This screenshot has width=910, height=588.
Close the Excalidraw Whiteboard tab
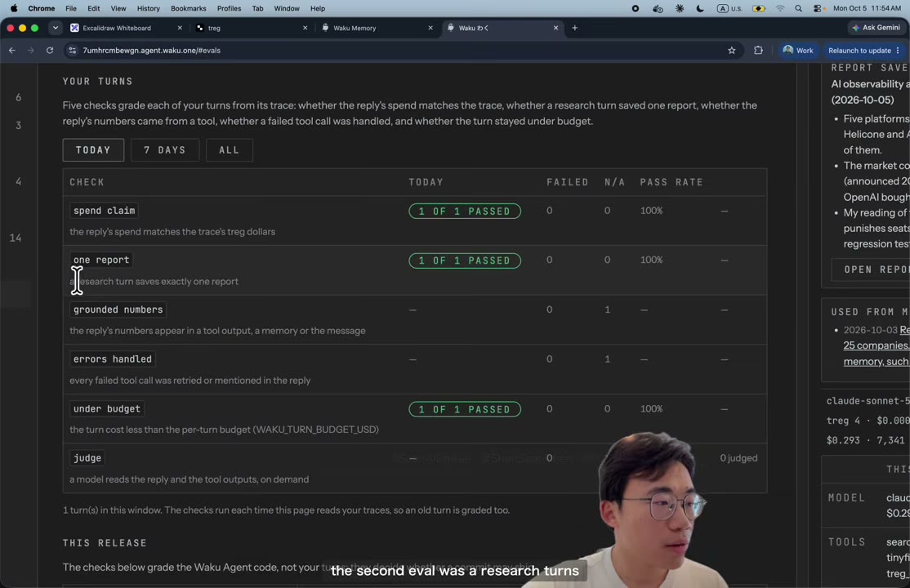click(x=180, y=28)
